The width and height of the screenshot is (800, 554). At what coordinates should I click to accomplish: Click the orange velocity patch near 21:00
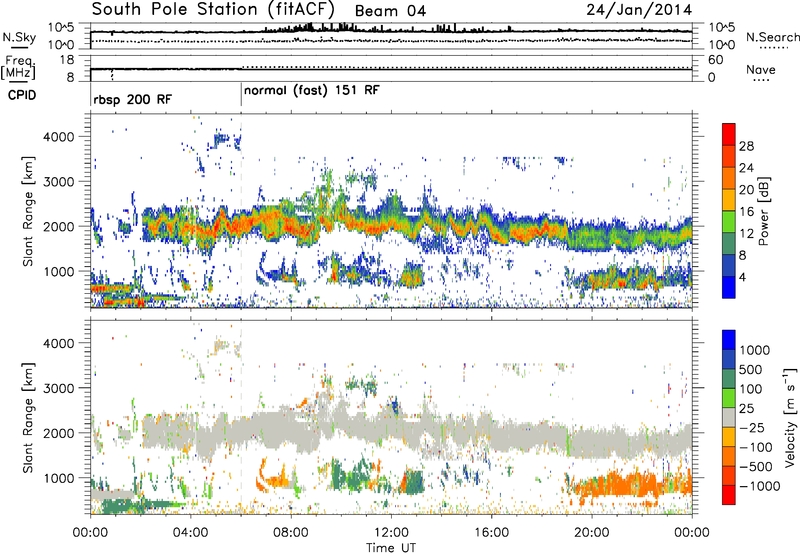coord(620,484)
